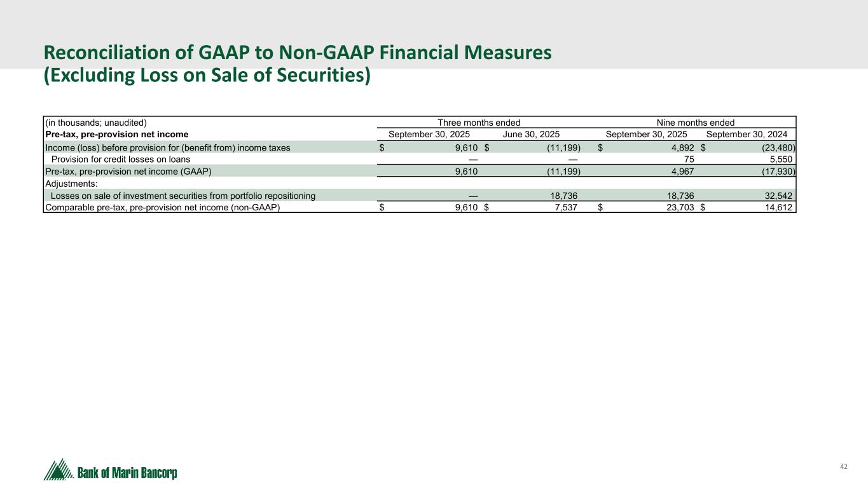868x488 pixels.
Task: Click the 5,550 provision value
Action: 782,159
